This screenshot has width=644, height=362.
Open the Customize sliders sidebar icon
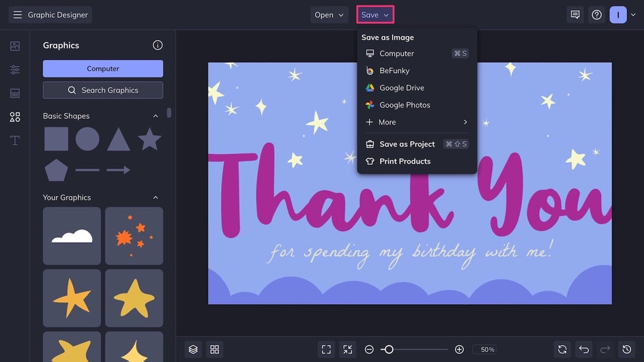coord(15,70)
